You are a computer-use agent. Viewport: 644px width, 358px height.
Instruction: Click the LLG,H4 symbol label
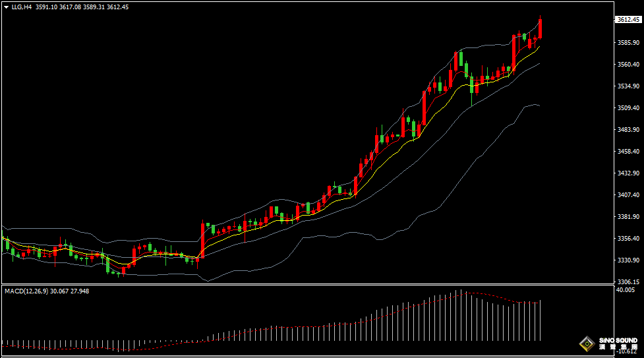[x=22, y=7]
